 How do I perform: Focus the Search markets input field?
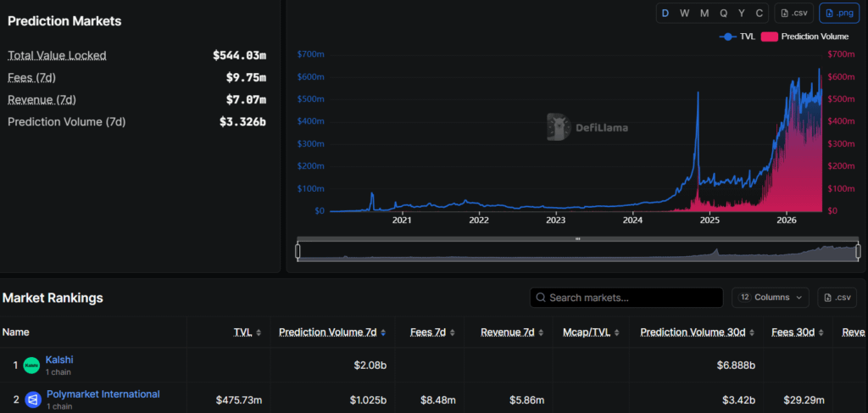click(x=626, y=298)
